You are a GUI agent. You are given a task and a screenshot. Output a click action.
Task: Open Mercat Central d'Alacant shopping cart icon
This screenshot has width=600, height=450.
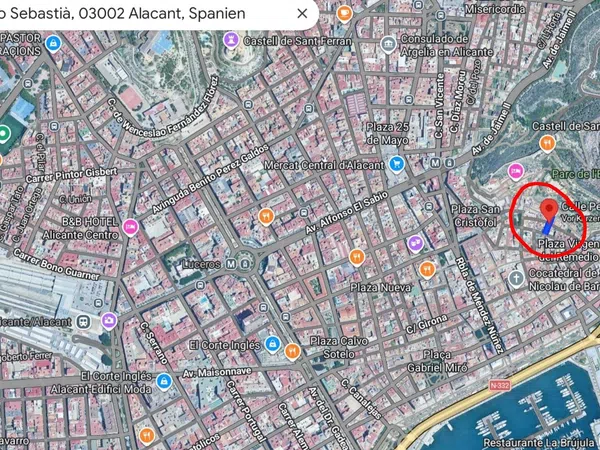(x=397, y=164)
